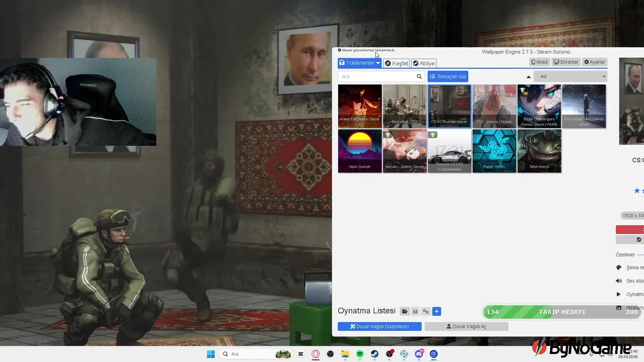Open Windows Start menu

[x=211, y=354]
